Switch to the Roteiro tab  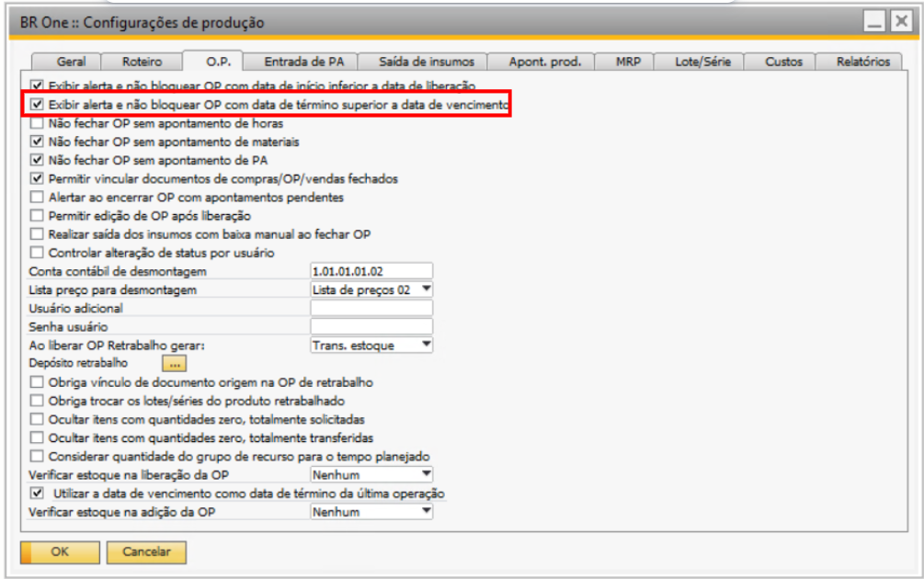(x=142, y=62)
